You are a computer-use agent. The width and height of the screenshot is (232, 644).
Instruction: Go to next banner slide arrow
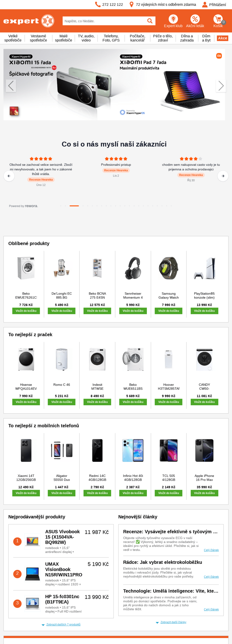221,86
